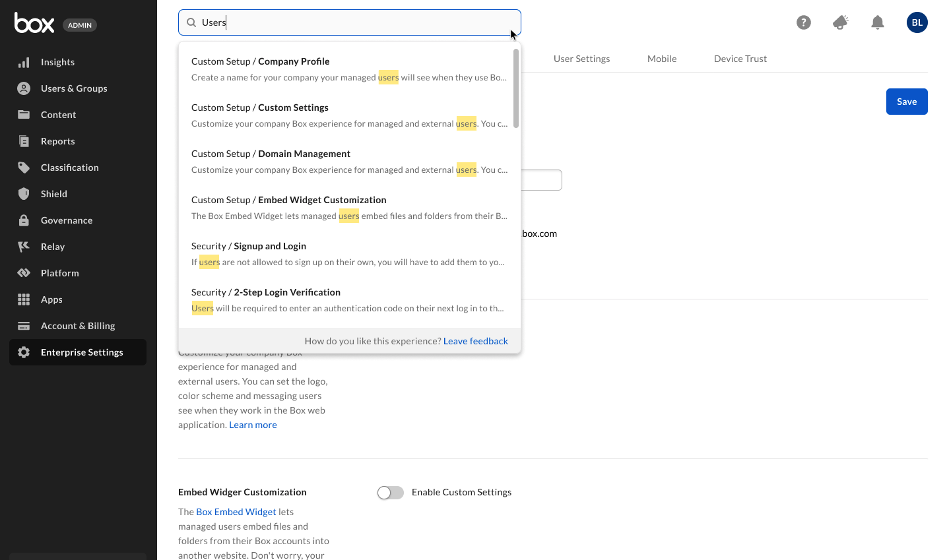Image resolution: width=947 pixels, height=560 pixels.
Task: Open the BL profile avatar menu
Action: click(917, 22)
